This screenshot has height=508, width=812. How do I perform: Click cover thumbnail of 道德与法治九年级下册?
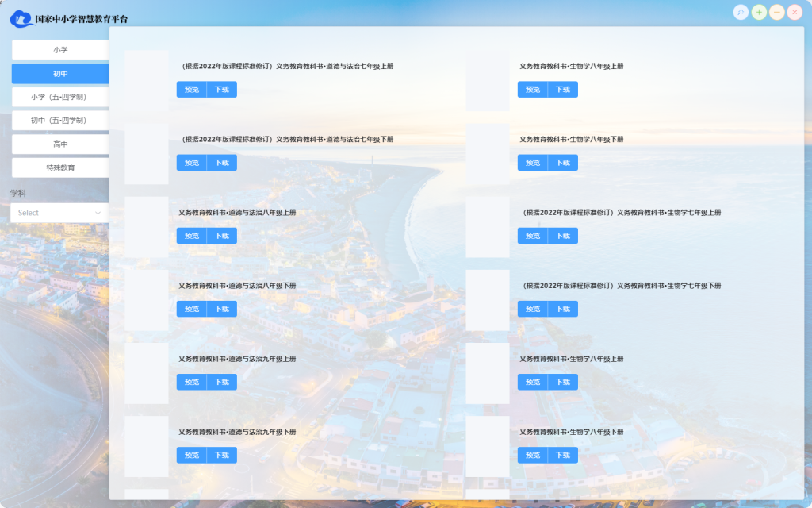147,446
